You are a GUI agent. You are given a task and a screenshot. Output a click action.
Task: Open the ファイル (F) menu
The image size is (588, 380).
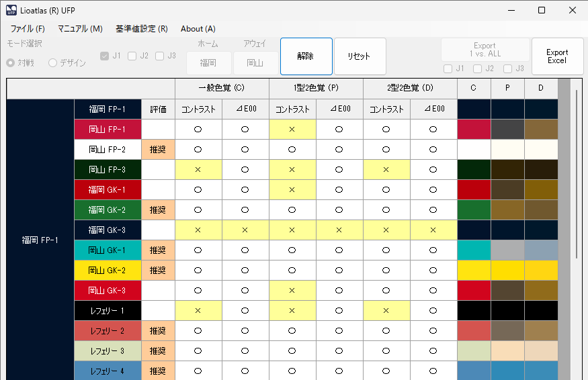coord(28,29)
